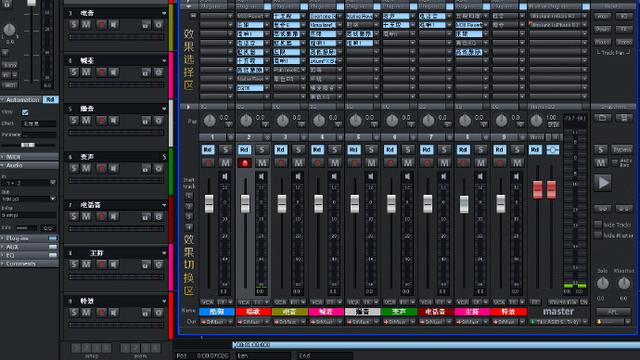Screen dimensions: 640x360
Task: Click speaker monitor icon on track 7 header
Action: [114, 217]
